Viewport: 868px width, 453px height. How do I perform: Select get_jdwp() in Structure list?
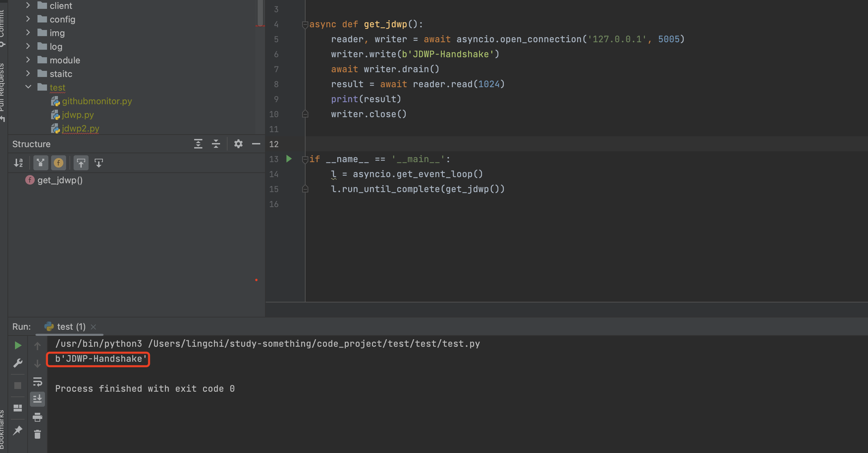pyautogui.click(x=60, y=180)
